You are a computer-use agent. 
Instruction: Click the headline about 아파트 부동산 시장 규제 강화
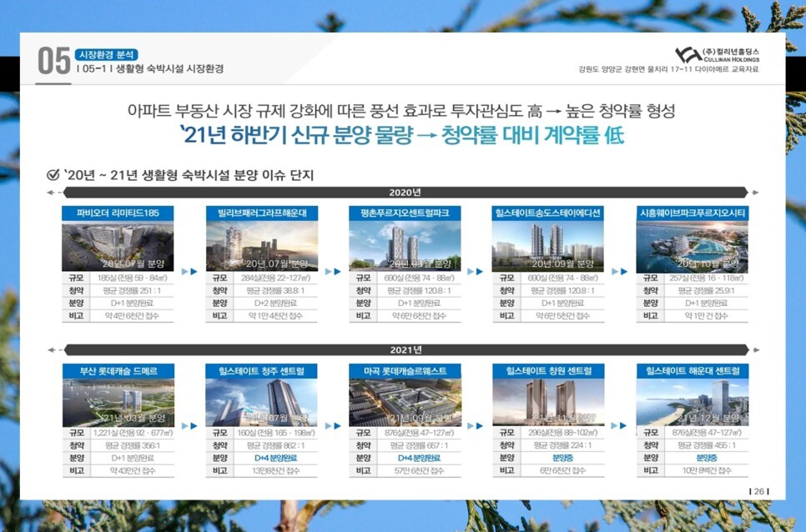pyautogui.click(x=401, y=110)
